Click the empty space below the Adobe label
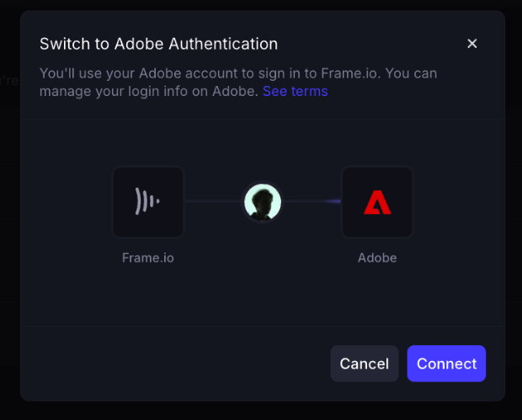The image size is (522, 420). coord(376,295)
